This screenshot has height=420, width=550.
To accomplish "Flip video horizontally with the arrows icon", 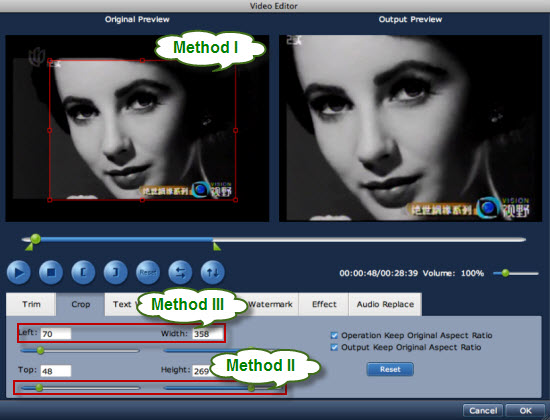I will coord(180,272).
